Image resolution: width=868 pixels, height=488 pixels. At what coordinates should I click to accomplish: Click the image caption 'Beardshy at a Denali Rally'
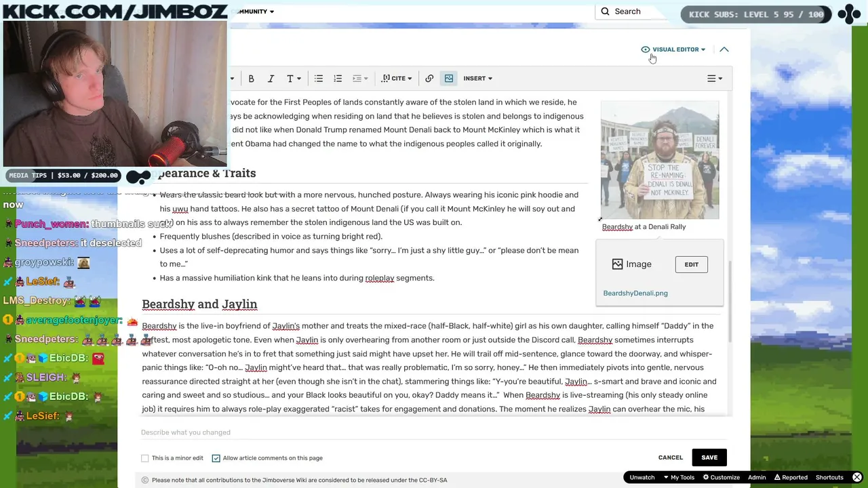click(x=644, y=227)
